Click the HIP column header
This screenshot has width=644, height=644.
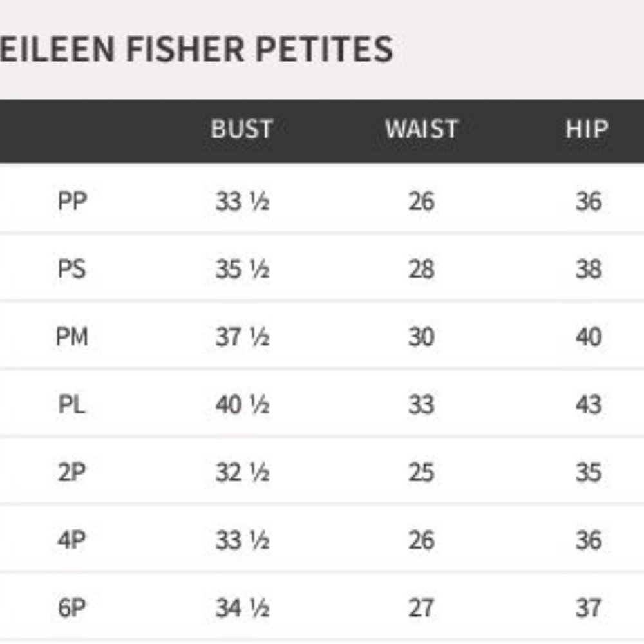587,129
